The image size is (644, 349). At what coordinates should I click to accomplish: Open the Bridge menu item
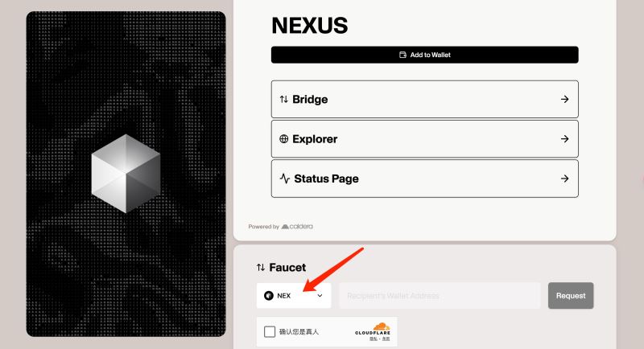(x=425, y=99)
